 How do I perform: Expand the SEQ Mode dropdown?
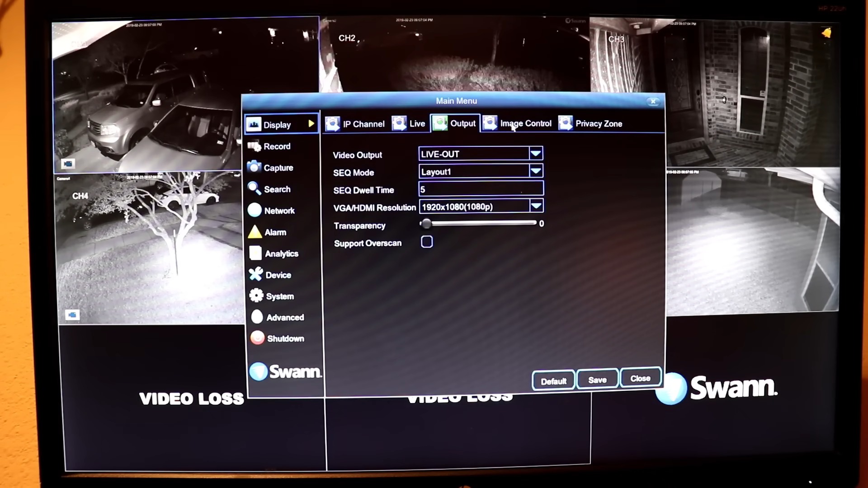[x=535, y=172]
